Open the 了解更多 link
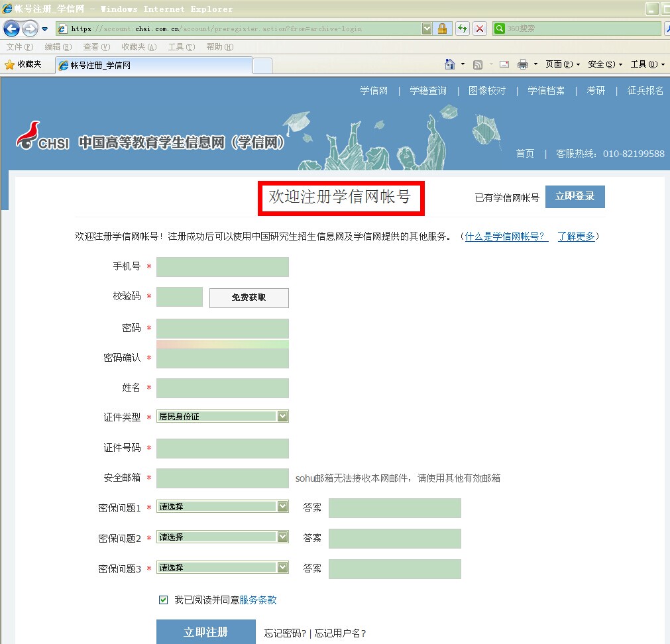 [x=576, y=236]
